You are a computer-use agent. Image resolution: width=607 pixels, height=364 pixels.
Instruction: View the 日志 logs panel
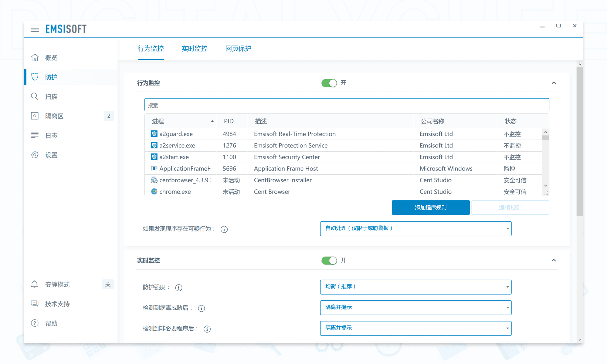coord(51,135)
